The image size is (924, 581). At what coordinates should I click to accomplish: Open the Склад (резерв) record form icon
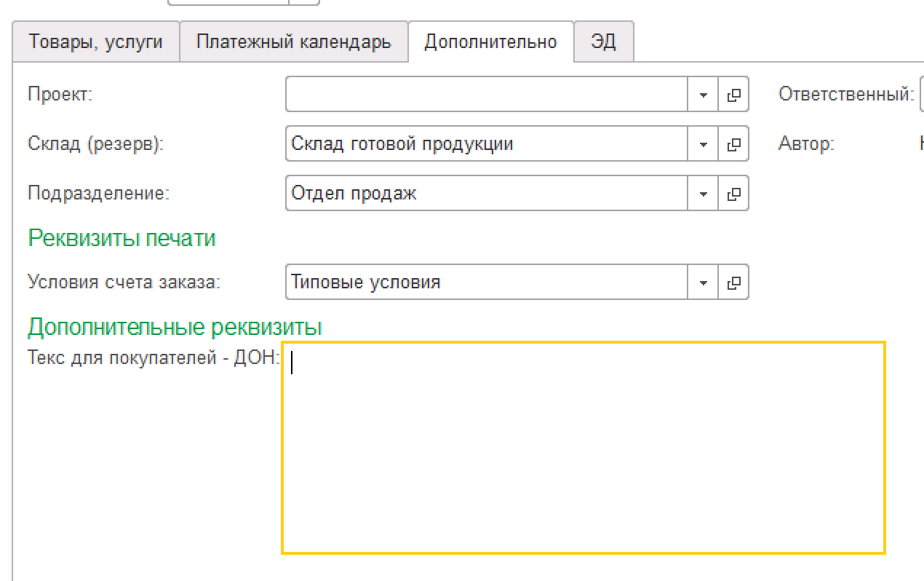(733, 144)
